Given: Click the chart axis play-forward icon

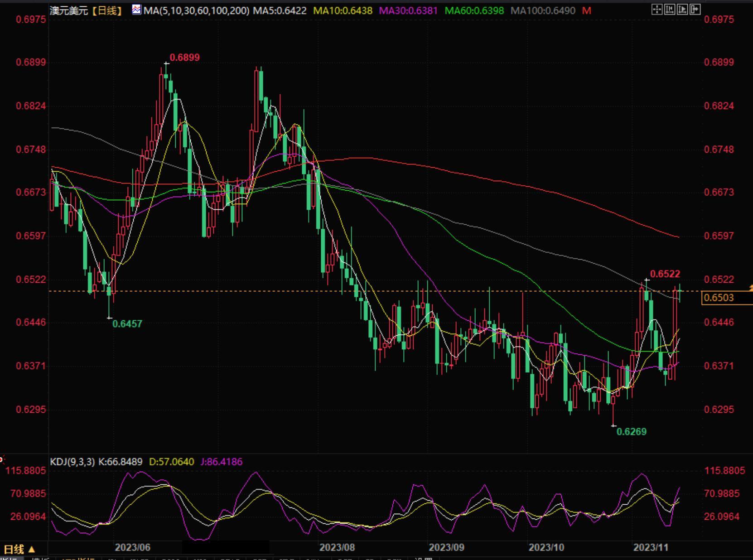Looking at the screenshot, I should [682, 10].
